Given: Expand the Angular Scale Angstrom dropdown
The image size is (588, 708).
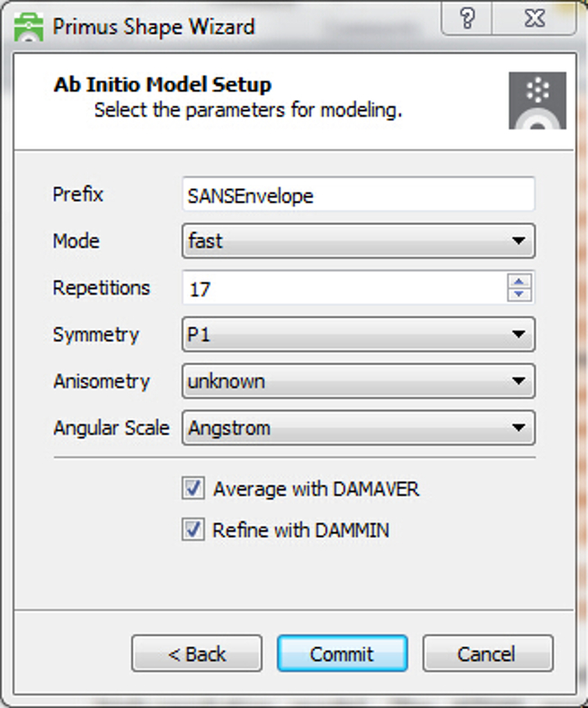Looking at the screenshot, I should (358, 428).
